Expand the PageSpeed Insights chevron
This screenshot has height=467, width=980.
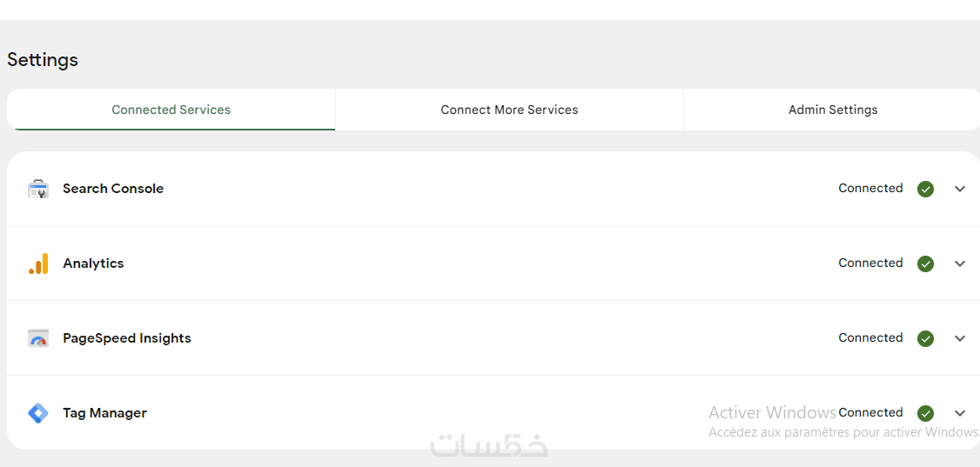click(x=960, y=338)
